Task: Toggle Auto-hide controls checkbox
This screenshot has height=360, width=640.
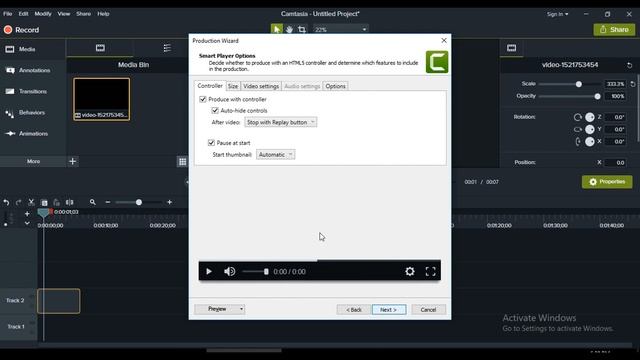Action: click(215, 110)
